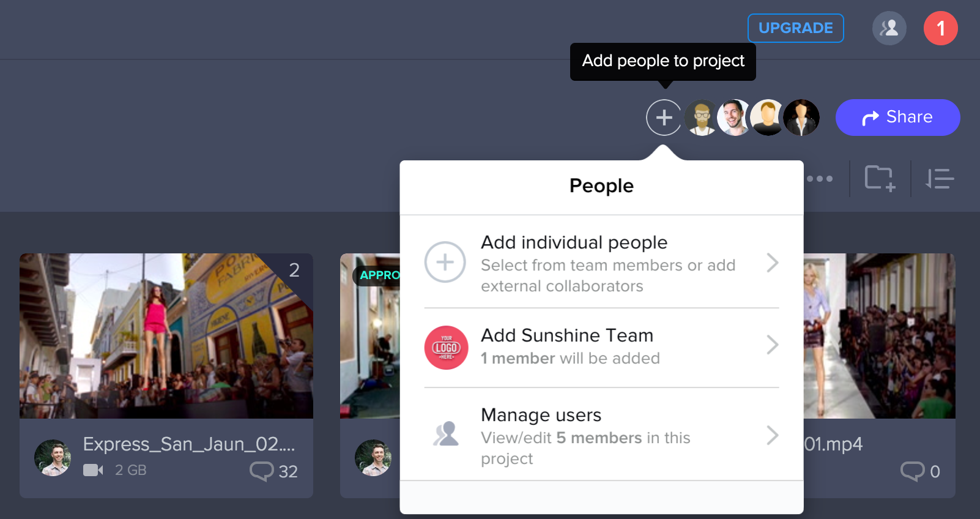Viewport: 980px width, 519px height.
Task: Expand the Add individual people chevron
Action: click(x=773, y=263)
